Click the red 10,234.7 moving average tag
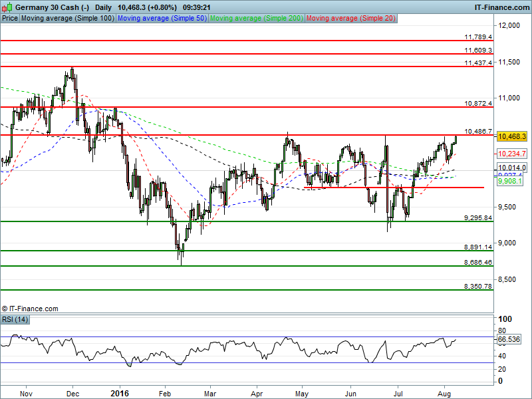This screenshot has width=532, height=399. (x=512, y=154)
